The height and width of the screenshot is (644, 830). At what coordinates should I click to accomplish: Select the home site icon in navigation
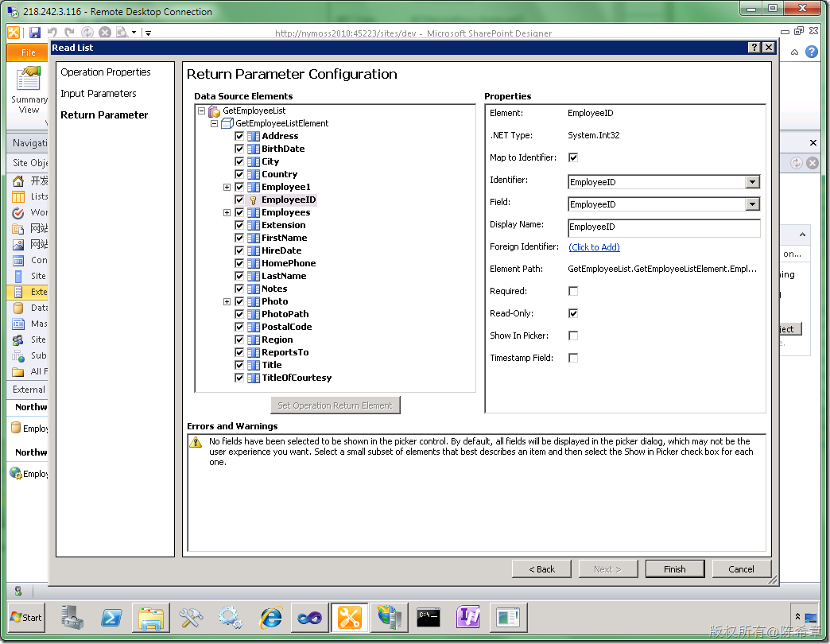coord(18,181)
